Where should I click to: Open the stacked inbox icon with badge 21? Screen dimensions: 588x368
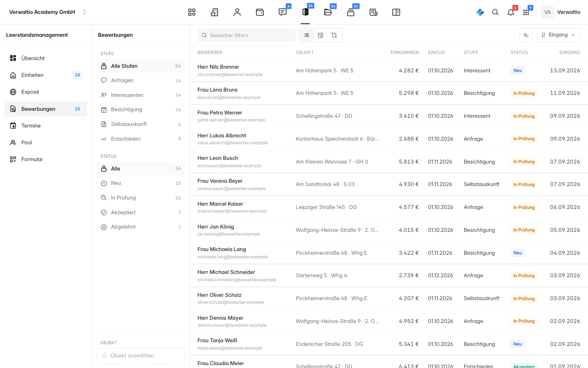coord(351,12)
